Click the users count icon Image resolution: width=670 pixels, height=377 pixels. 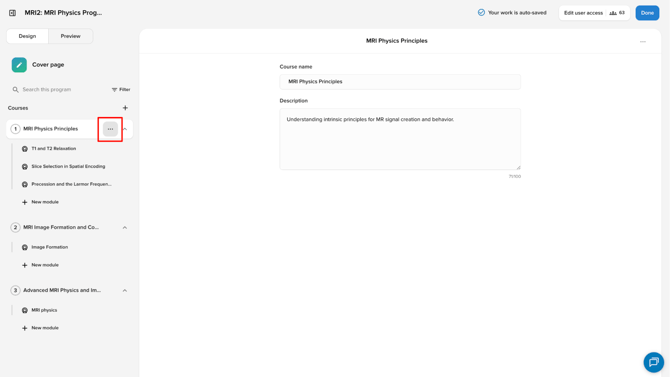(613, 13)
